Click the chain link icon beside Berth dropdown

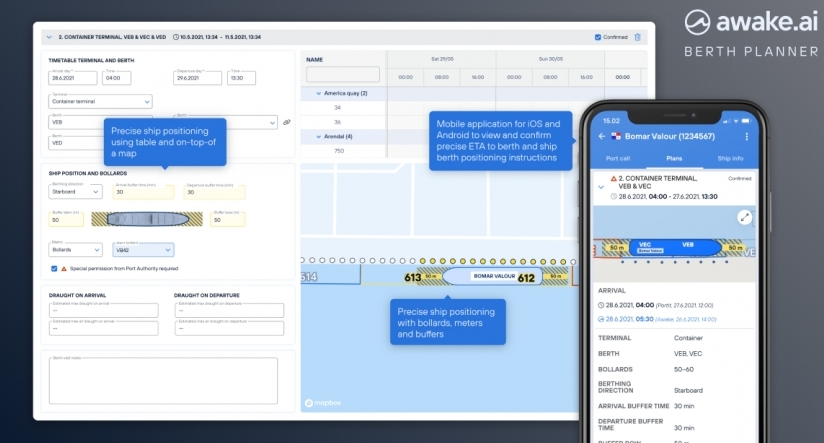[286, 122]
